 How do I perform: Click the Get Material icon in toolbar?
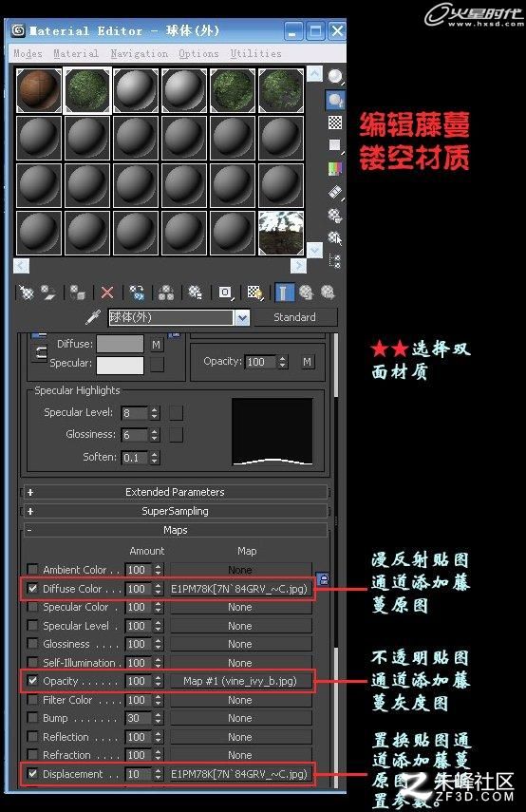(x=26, y=293)
